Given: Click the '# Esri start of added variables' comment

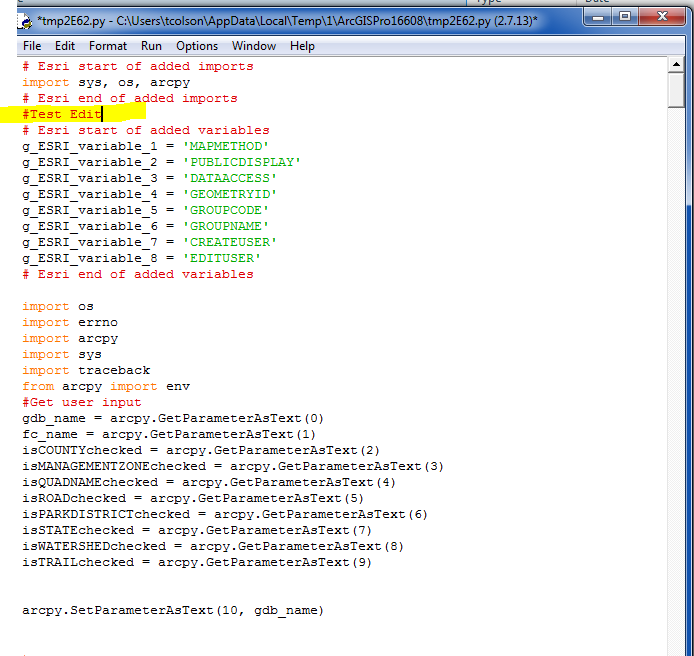Looking at the screenshot, I should tap(146, 130).
